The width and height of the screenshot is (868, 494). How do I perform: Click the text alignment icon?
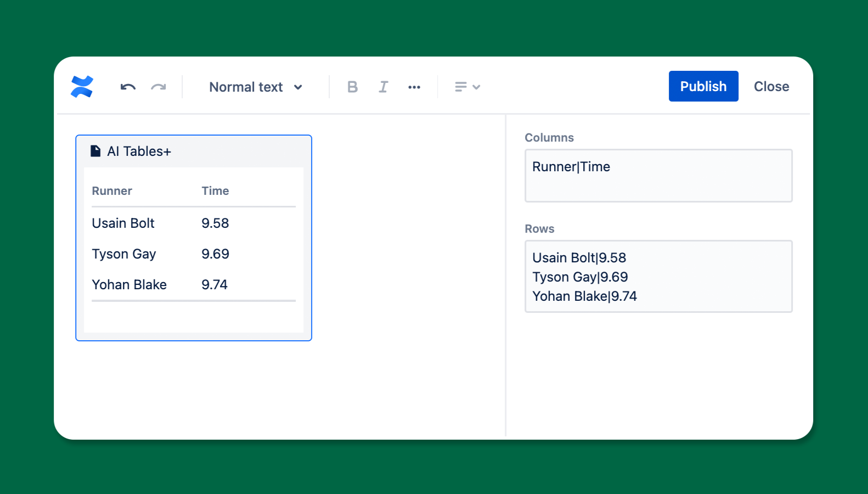(x=461, y=87)
